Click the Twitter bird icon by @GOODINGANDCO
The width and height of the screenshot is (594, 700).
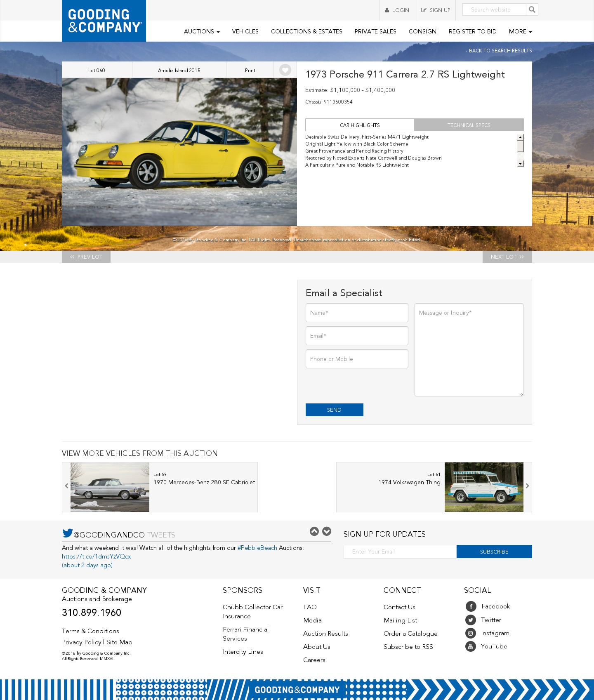point(67,533)
